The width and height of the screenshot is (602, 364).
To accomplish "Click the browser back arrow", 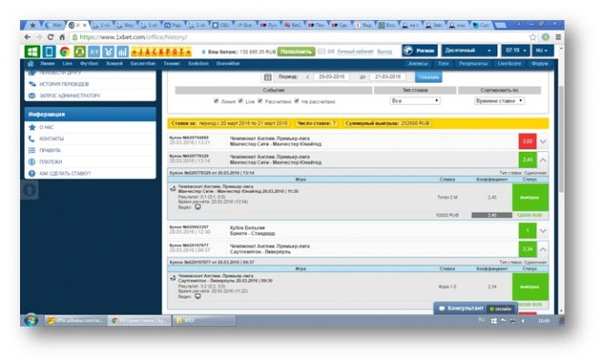I will tap(27, 37).
